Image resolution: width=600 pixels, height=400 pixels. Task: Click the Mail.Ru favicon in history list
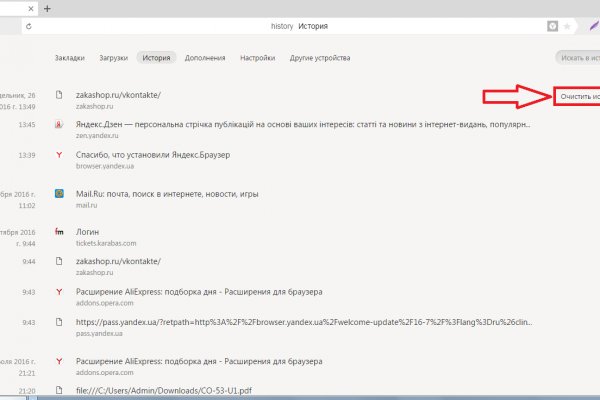click(60, 192)
